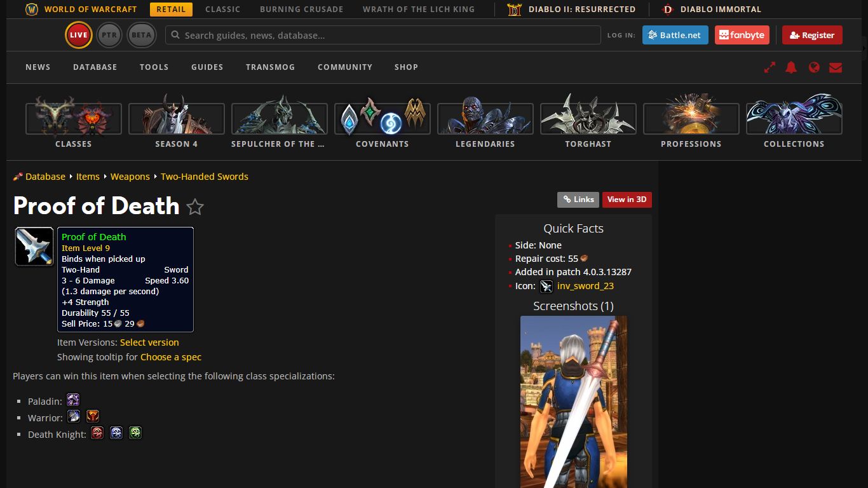This screenshot has height=488, width=868.
Task: Click the expand fullscreen arrows icon
Action: click(770, 67)
